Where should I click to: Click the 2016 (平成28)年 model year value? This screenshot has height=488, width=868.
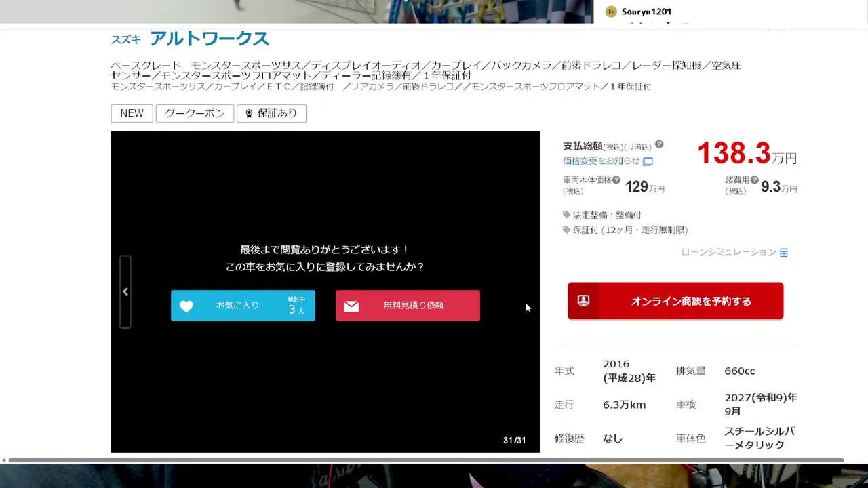pos(629,371)
